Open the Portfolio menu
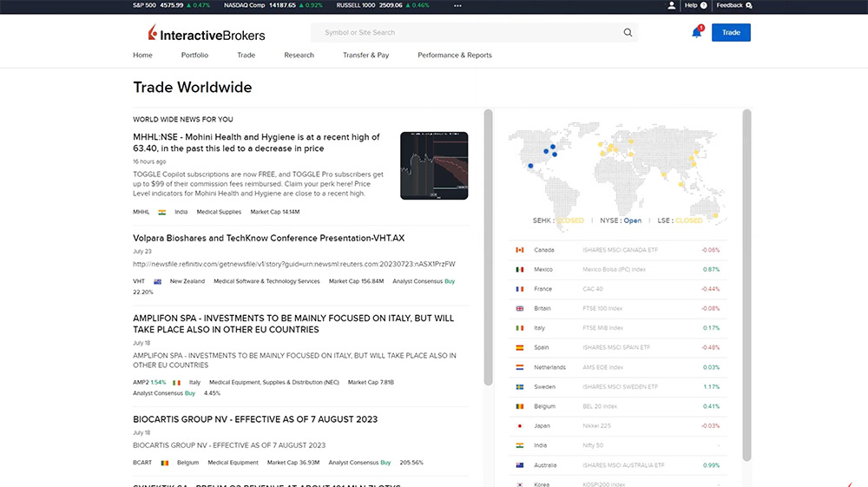Image resolution: width=868 pixels, height=487 pixels. (194, 55)
